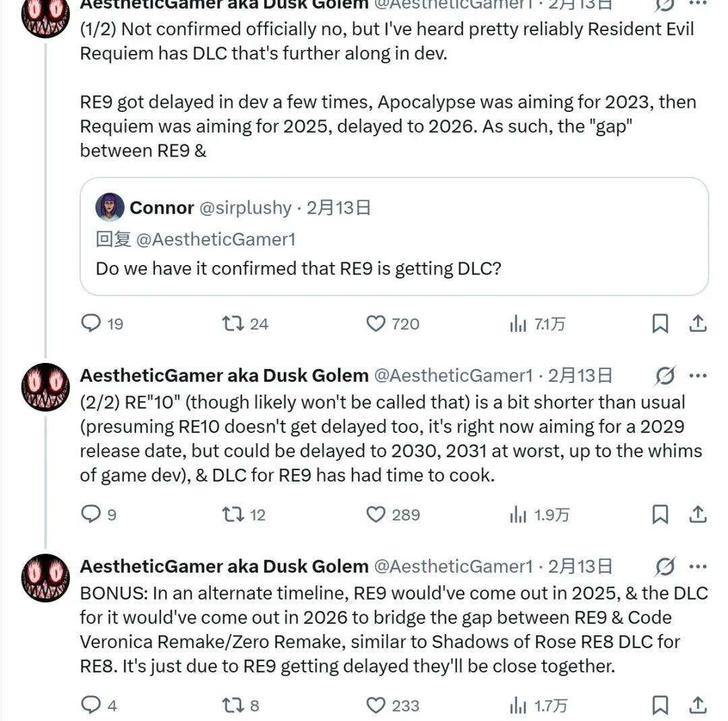Bookmark the first (1/2) tweet
The width and height of the screenshot is (728, 721).
click(660, 324)
